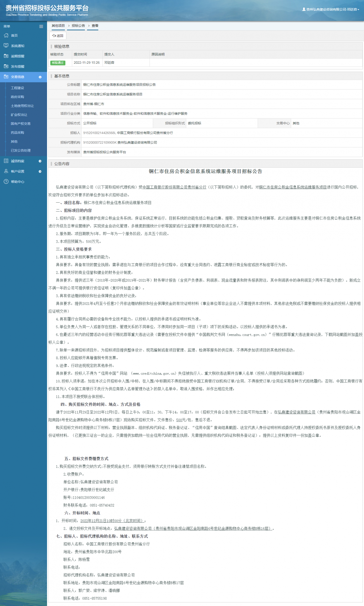Open the 帮助中心 menu item
The height and width of the screenshot is (606, 364).
click(23, 182)
